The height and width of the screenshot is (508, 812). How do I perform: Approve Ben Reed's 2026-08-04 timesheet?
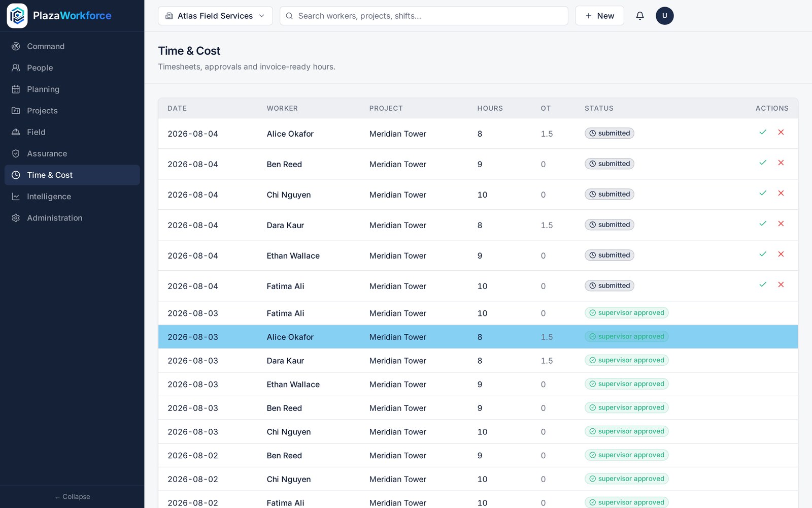pos(763,163)
